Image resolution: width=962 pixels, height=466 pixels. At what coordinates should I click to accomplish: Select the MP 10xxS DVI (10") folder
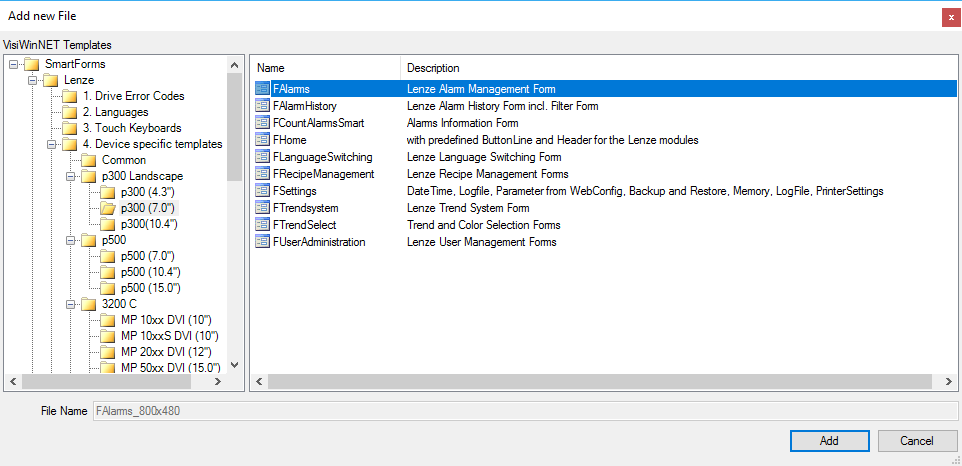pos(170,336)
